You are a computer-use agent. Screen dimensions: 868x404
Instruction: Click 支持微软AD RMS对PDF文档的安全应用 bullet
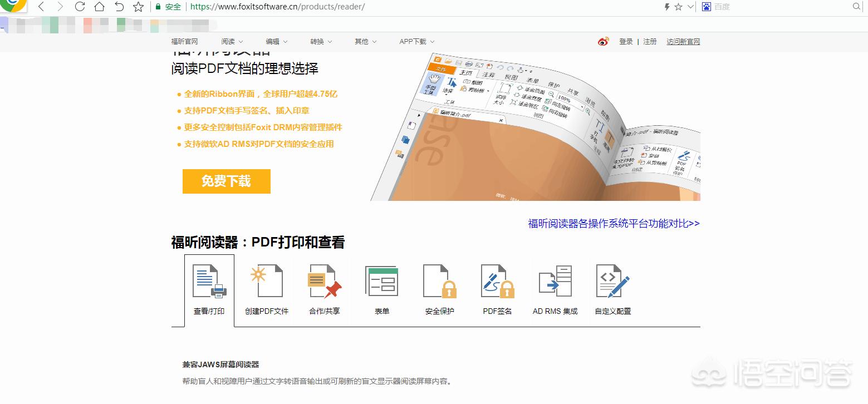259,144
